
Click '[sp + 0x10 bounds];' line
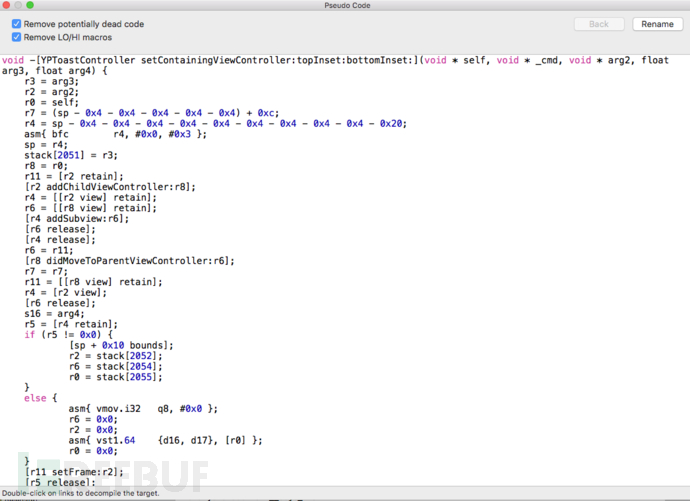point(121,345)
